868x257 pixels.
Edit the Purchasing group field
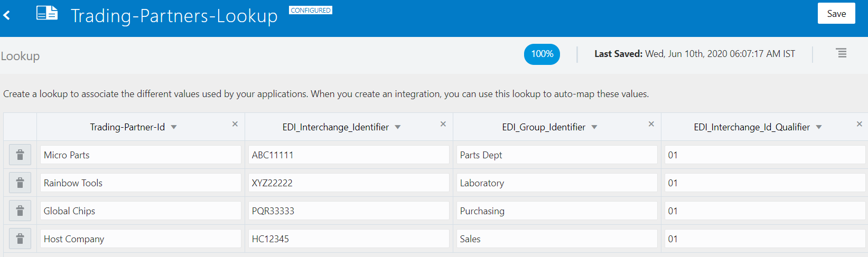[x=557, y=211]
